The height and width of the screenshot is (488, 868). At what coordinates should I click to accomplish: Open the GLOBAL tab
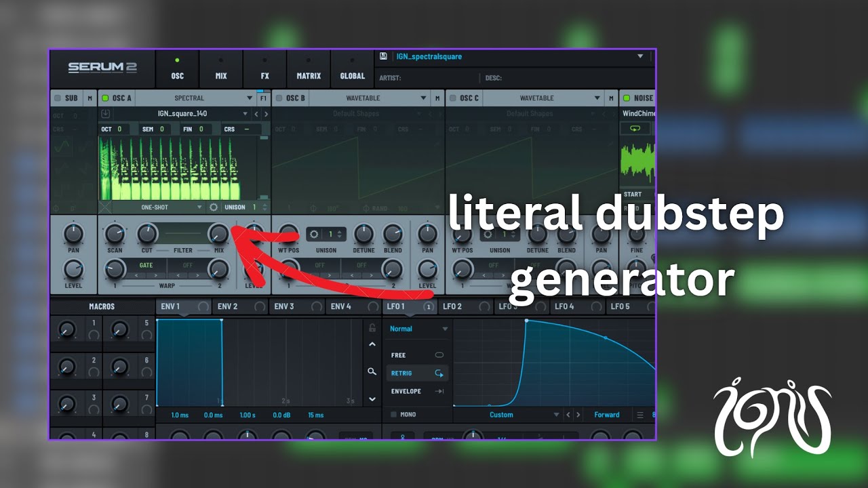point(353,68)
